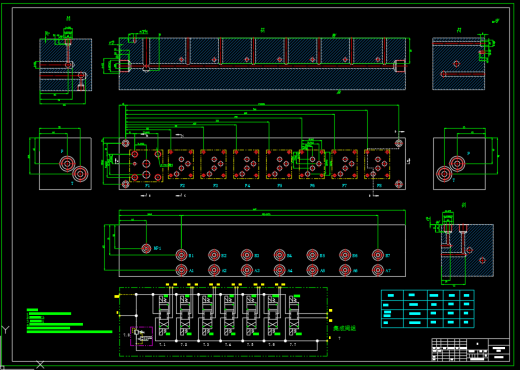Select port circle labeled A3
This screenshot has width=520, height=370.
pos(247,270)
